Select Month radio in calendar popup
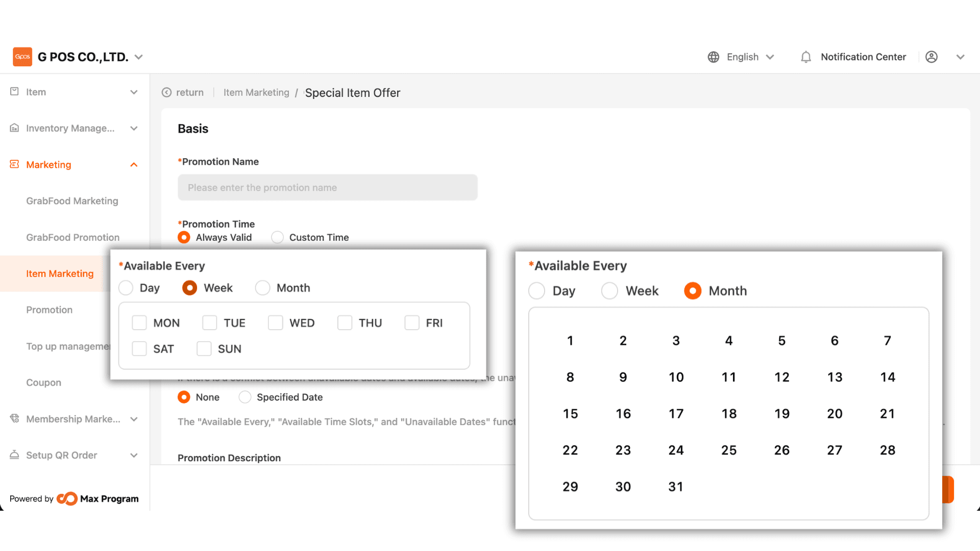The width and height of the screenshot is (980, 551). [x=693, y=291]
